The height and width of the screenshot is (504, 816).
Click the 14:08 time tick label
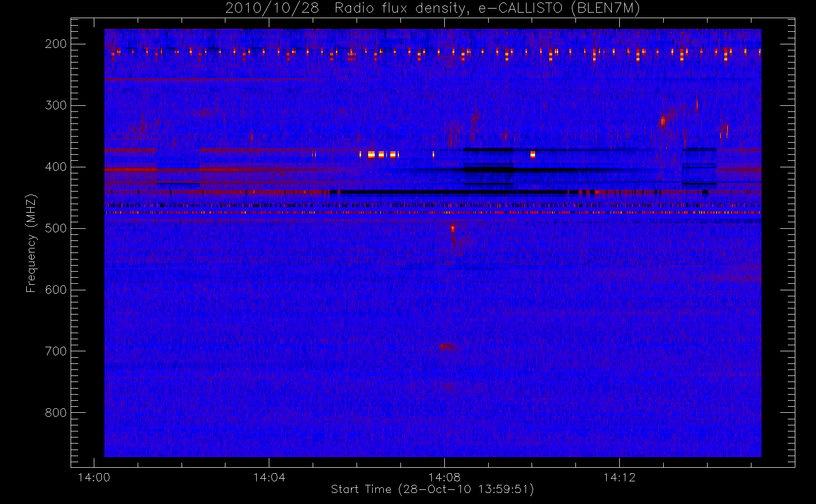coord(444,477)
